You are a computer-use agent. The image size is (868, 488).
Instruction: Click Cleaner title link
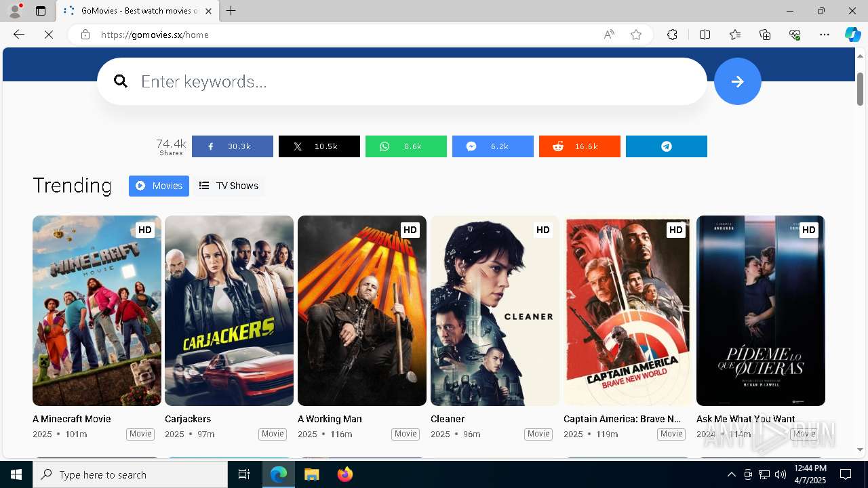point(448,419)
